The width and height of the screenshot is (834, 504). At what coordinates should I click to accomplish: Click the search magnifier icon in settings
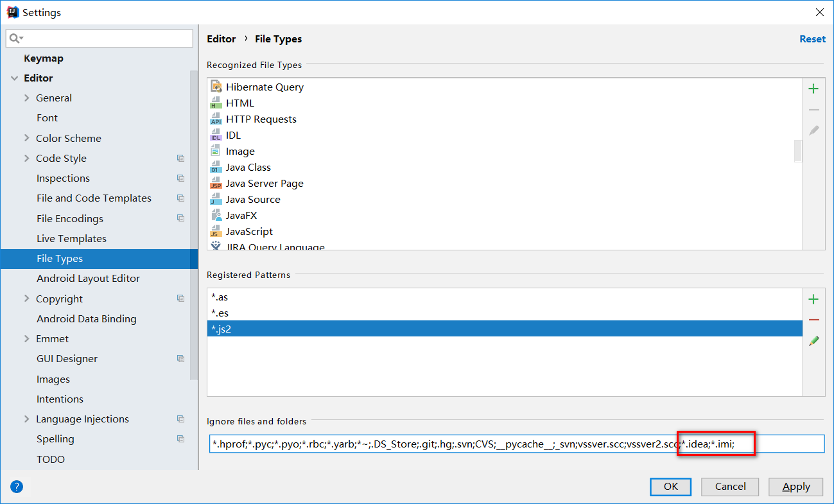[15, 39]
